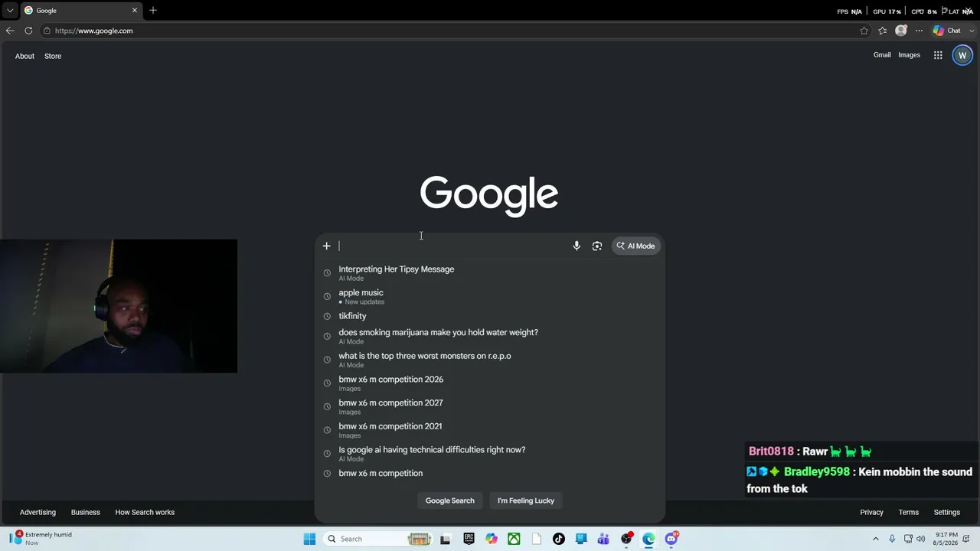This screenshot has height=551, width=980.
Task: Open the About link
Action: tap(24, 56)
